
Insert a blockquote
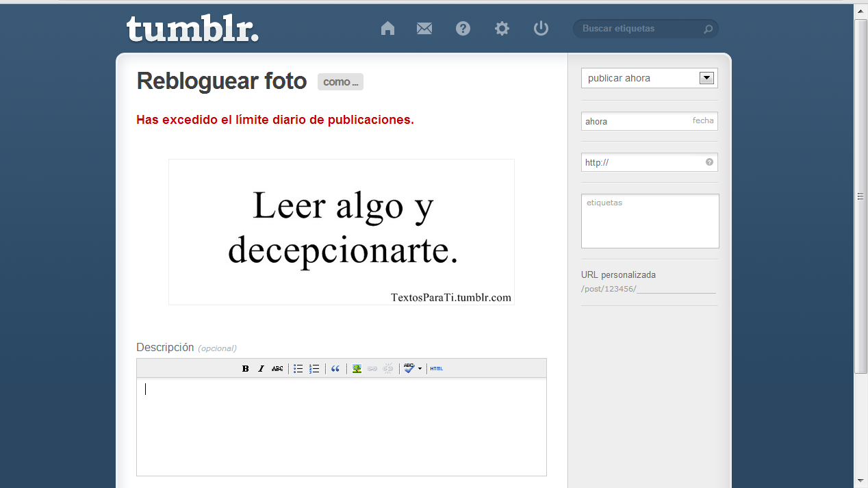coord(335,368)
